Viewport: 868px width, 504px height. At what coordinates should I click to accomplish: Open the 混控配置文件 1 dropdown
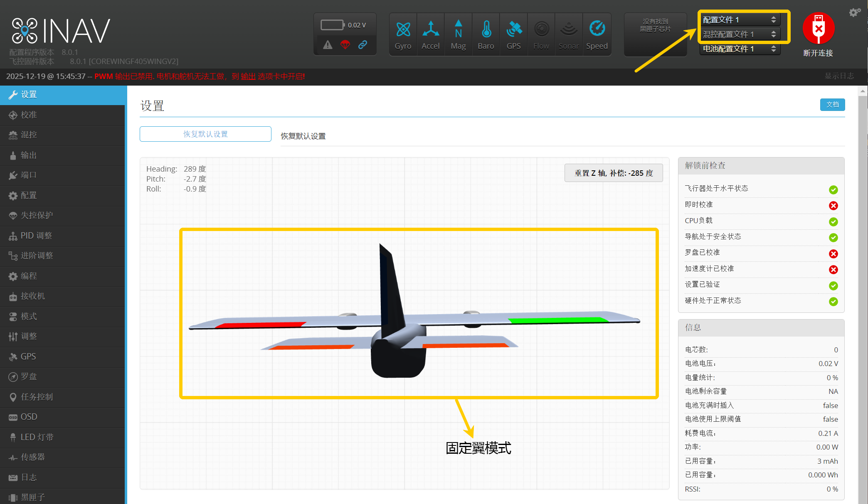click(740, 34)
